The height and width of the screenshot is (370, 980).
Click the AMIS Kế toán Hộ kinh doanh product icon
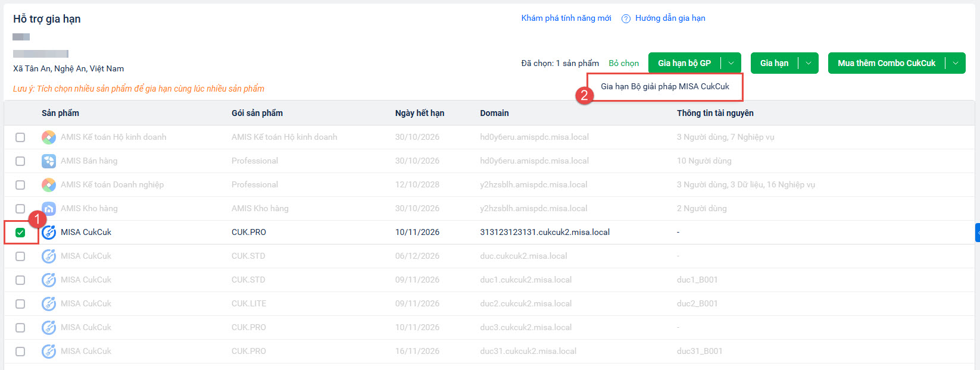[x=49, y=137]
